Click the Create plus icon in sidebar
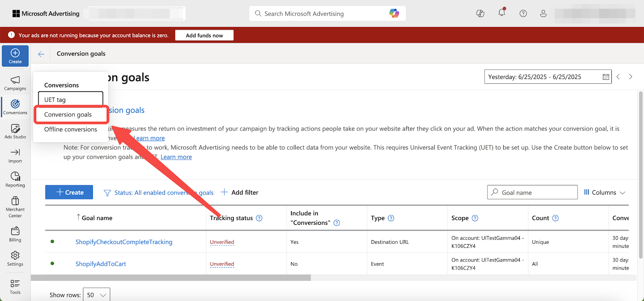 coord(15,53)
